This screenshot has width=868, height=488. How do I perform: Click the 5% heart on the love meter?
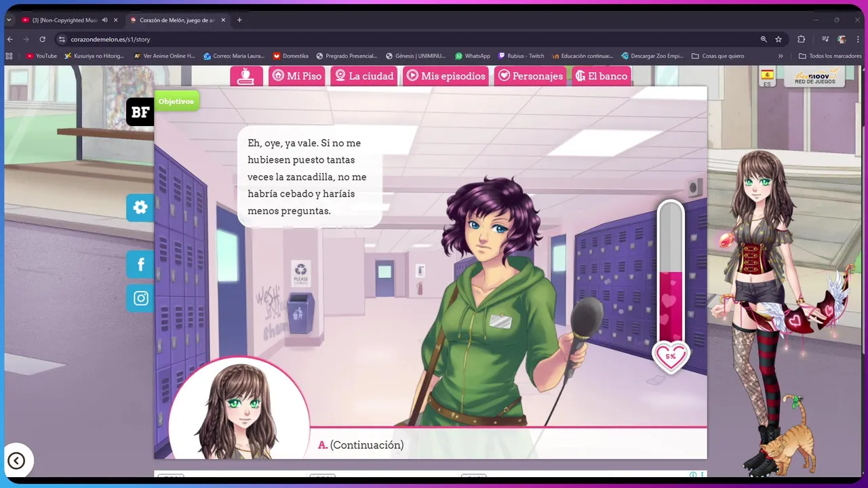pos(671,357)
